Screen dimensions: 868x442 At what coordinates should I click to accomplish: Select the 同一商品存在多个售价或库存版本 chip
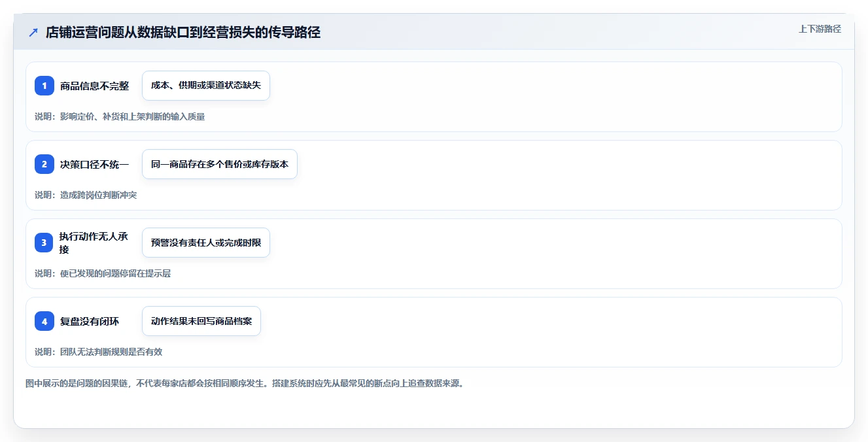(220, 164)
